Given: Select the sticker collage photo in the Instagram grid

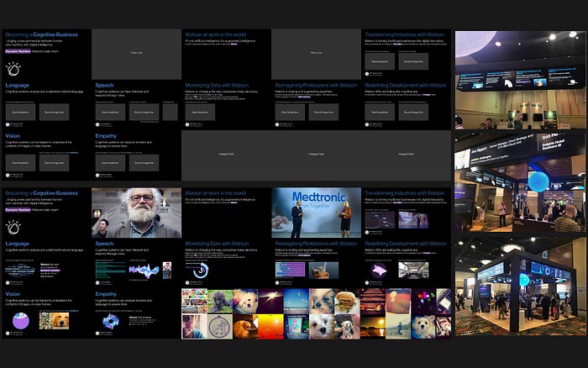Looking at the screenshot, I should (194, 302).
